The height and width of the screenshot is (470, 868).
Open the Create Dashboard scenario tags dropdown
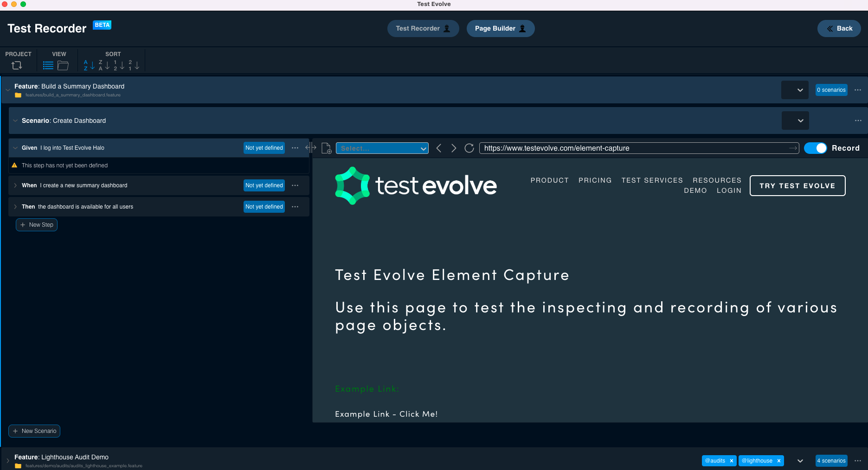coord(795,121)
